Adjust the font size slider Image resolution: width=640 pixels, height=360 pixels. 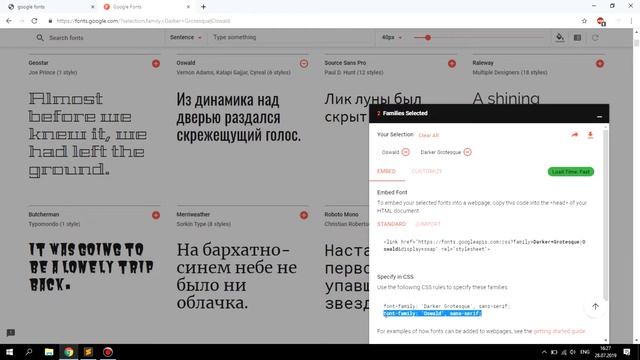click(x=428, y=38)
